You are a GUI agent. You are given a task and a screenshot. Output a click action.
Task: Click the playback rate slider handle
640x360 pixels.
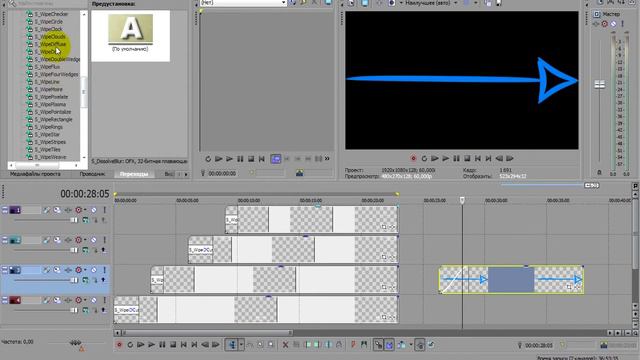click(76, 343)
